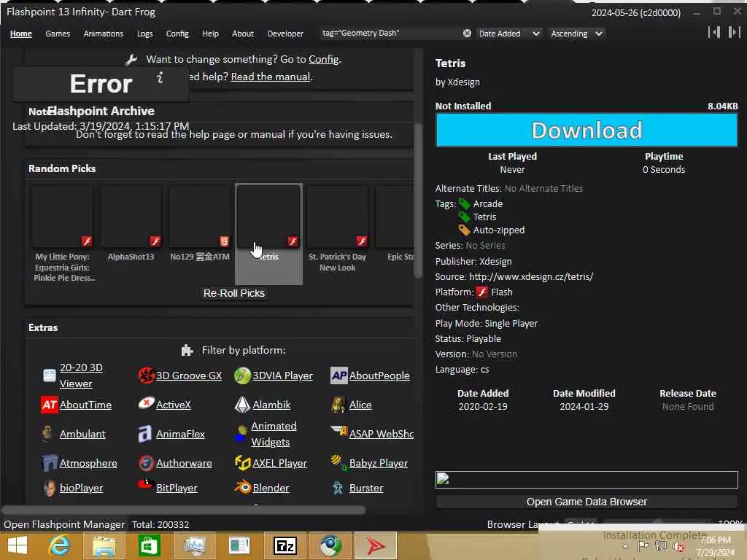The height and width of the screenshot is (560, 747).
Task: Open the Animations menu tab
Action: pos(104,34)
